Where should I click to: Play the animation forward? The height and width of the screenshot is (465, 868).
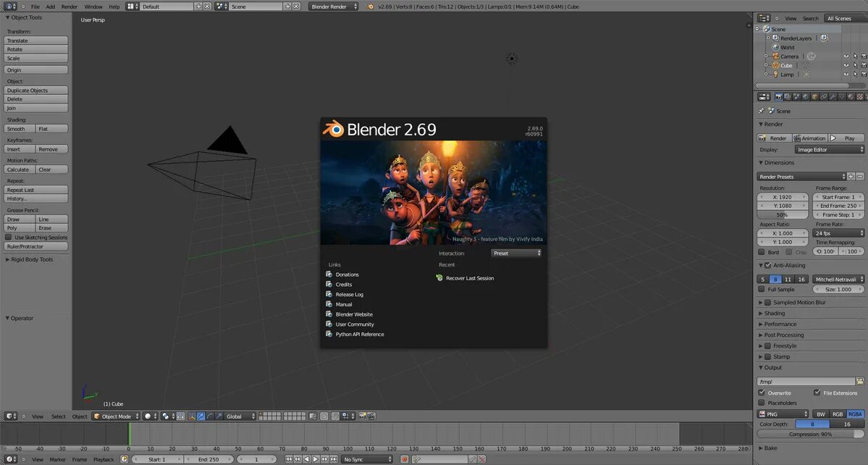coord(316,459)
